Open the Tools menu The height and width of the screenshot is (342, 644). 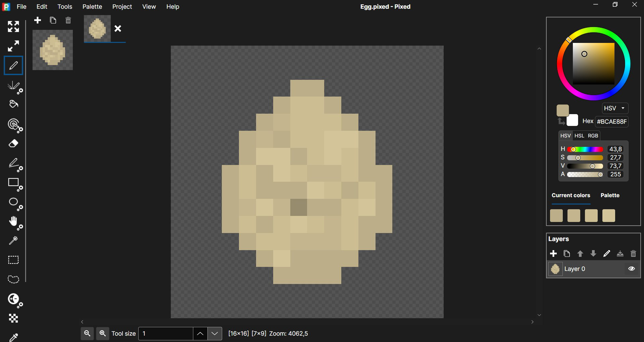(x=65, y=7)
